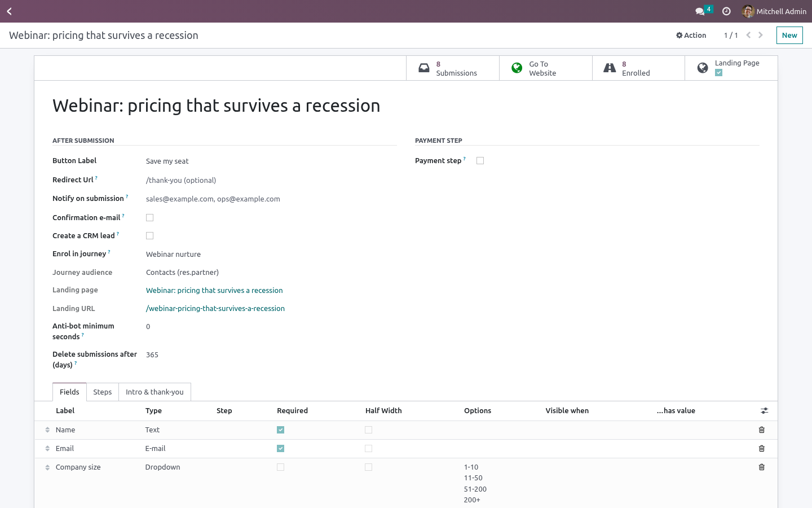Open the Action dropdown menu
The width and height of the screenshot is (812, 508).
[691, 35]
